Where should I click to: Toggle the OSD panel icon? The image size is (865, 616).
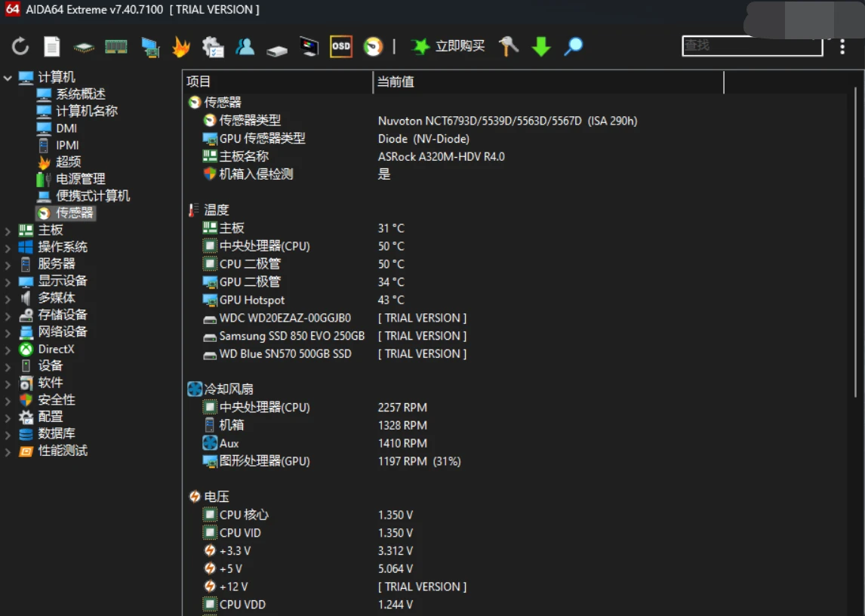(x=341, y=46)
